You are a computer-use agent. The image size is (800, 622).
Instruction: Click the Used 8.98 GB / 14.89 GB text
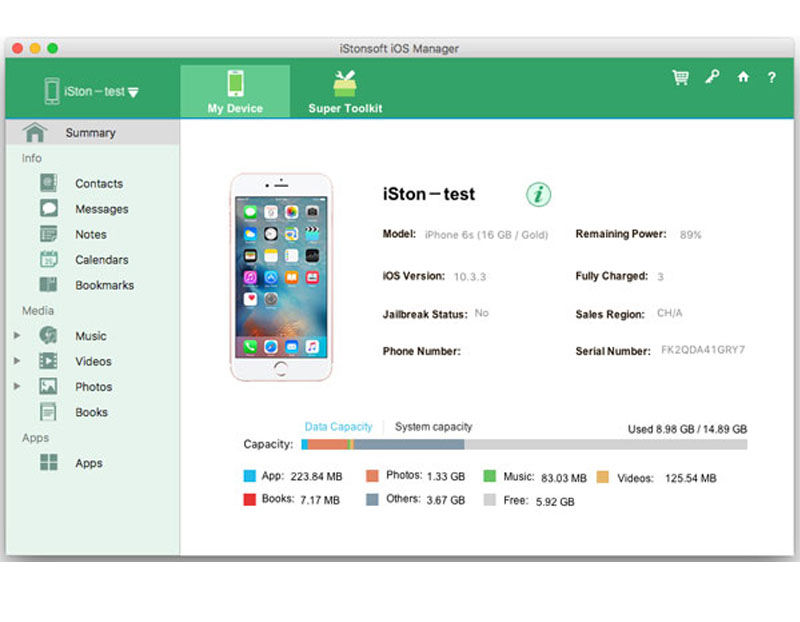tap(687, 429)
